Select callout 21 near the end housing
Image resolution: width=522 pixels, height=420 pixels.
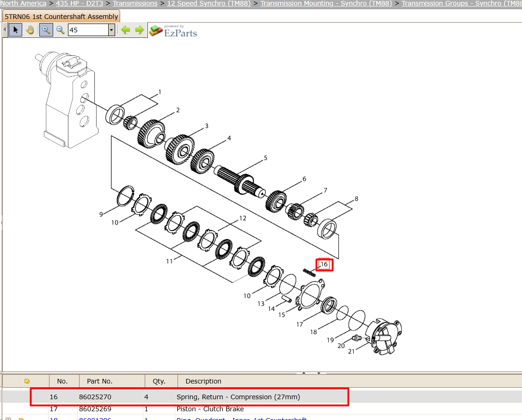pyautogui.click(x=351, y=352)
